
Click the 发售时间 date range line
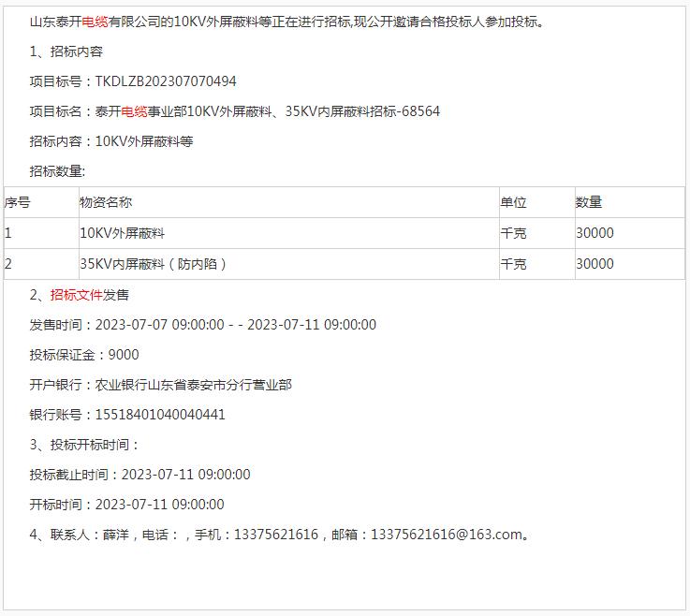[203, 325]
